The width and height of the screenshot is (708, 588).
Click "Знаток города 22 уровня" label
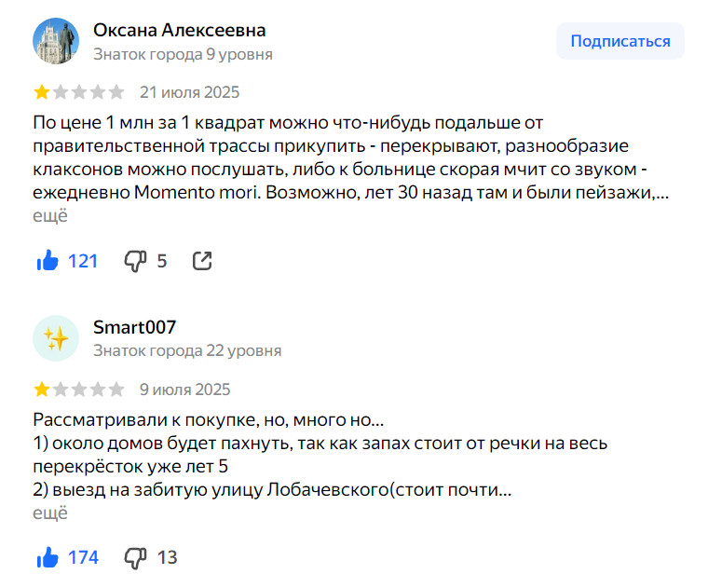coord(187,351)
